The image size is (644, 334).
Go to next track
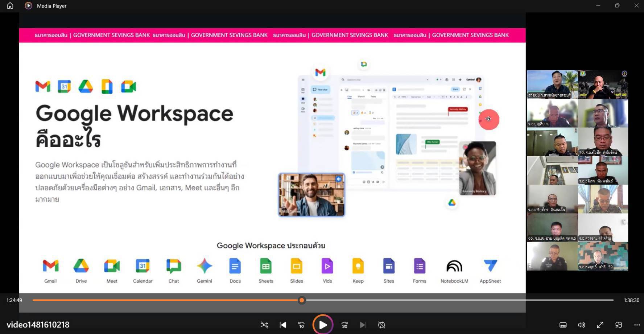click(x=363, y=325)
